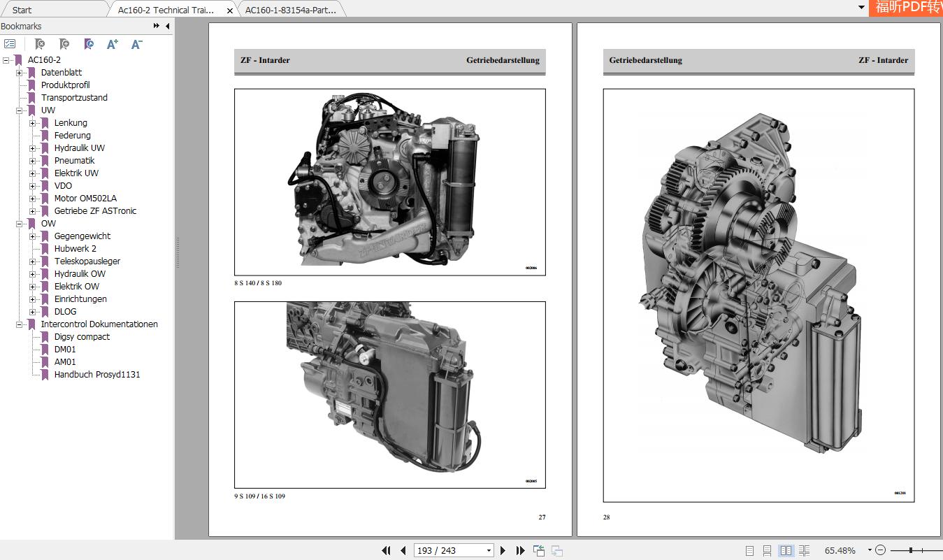Open the page number dropdown

tap(489, 550)
